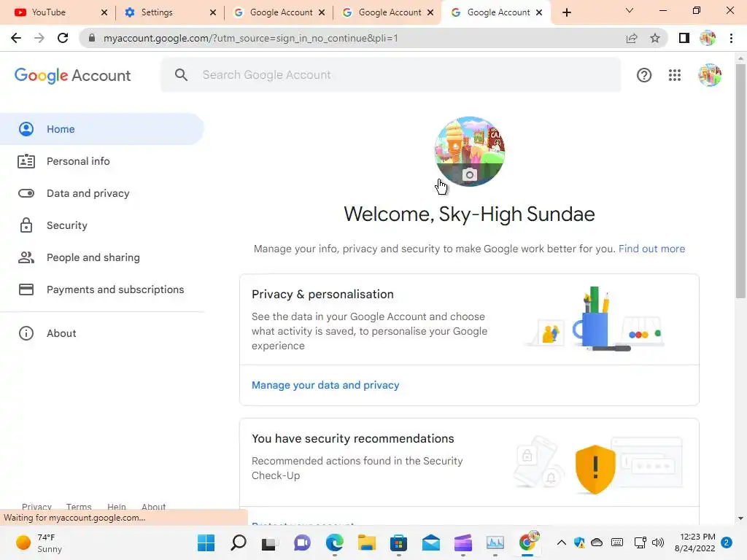Click the scrollbar down arrow
Image resolution: width=747 pixels, height=560 pixels.
(740, 518)
